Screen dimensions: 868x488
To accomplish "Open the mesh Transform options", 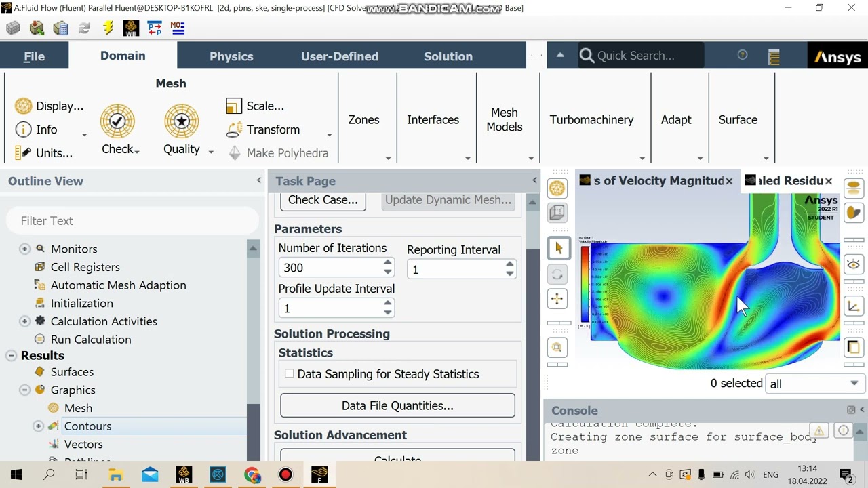I will click(263, 129).
